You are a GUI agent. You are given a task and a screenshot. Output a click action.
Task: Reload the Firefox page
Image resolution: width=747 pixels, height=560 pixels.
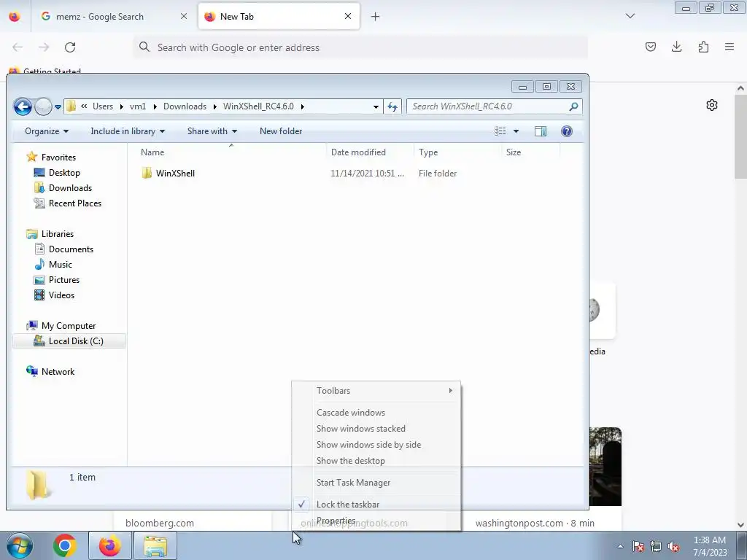coord(70,47)
